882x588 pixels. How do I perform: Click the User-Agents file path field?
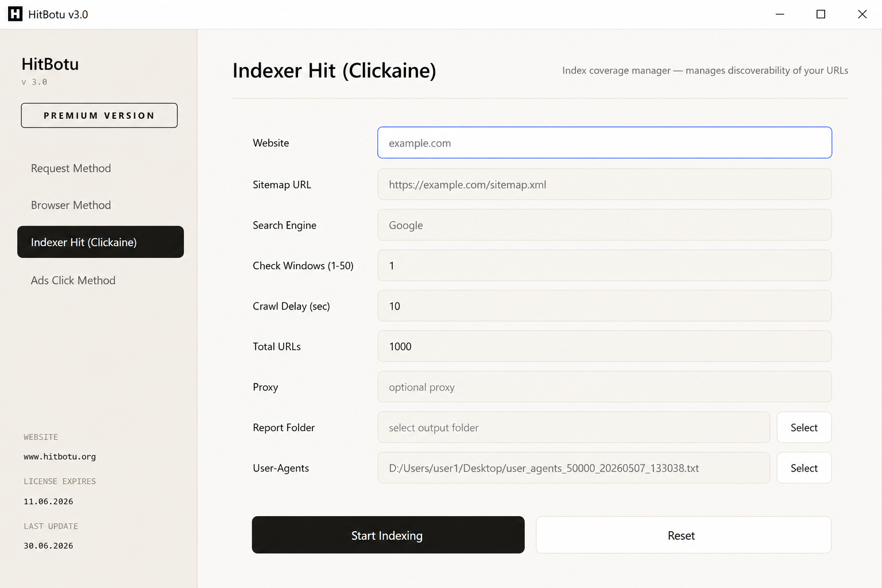coord(574,468)
